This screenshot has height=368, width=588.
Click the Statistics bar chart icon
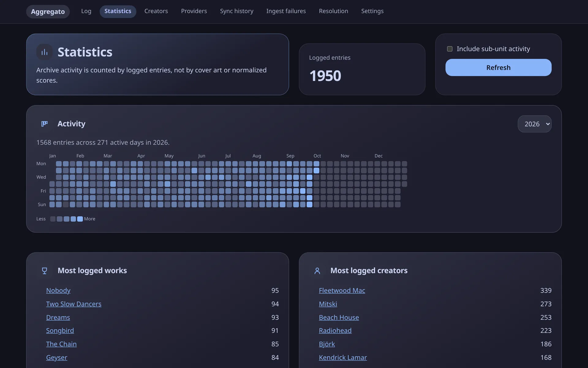44,52
